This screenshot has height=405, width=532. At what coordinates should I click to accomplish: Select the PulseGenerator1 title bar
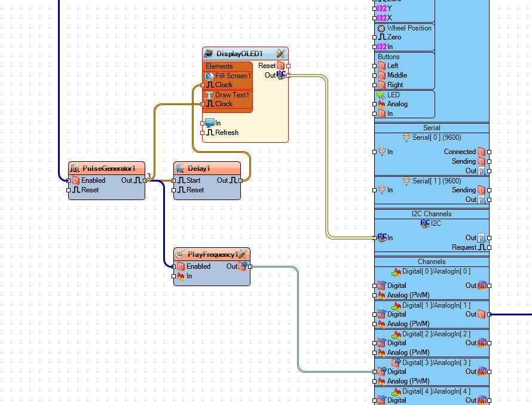[106, 168]
